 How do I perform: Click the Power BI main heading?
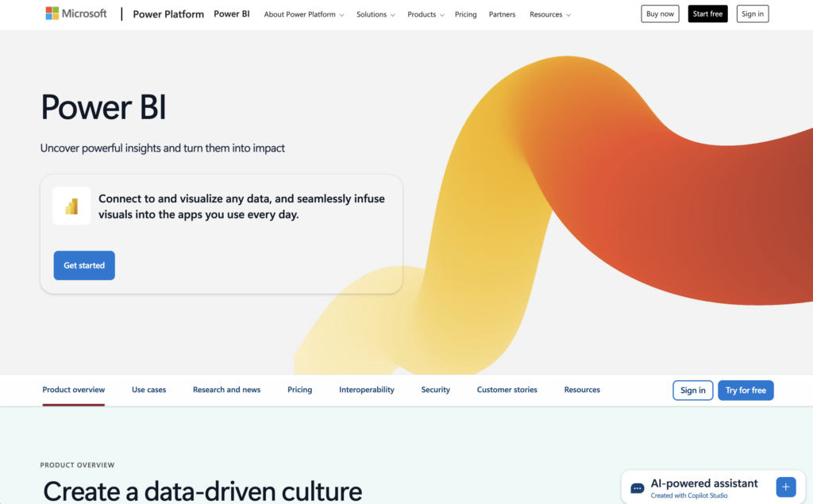(x=103, y=107)
